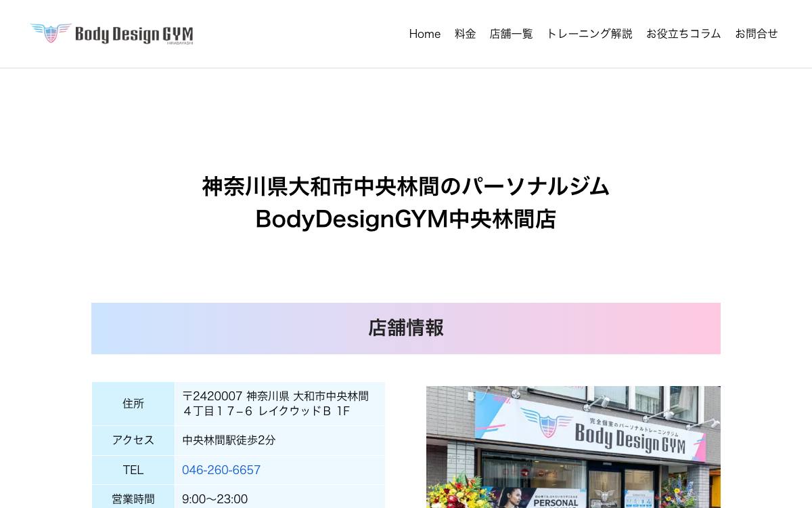Select the 店舗情報 section heading
Image resolution: width=812 pixels, height=508 pixels.
click(x=406, y=328)
